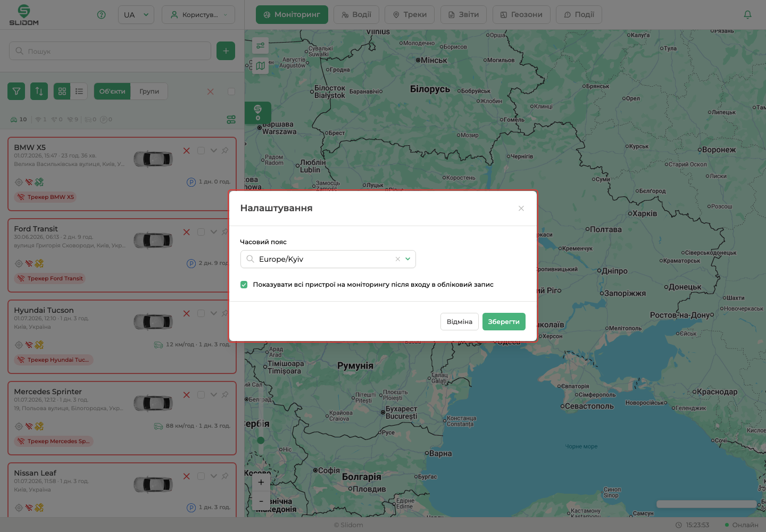The image size is (766, 532).
Task: Click red X on Nissan Leaf card
Action: pyautogui.click(x=187, y=476)
